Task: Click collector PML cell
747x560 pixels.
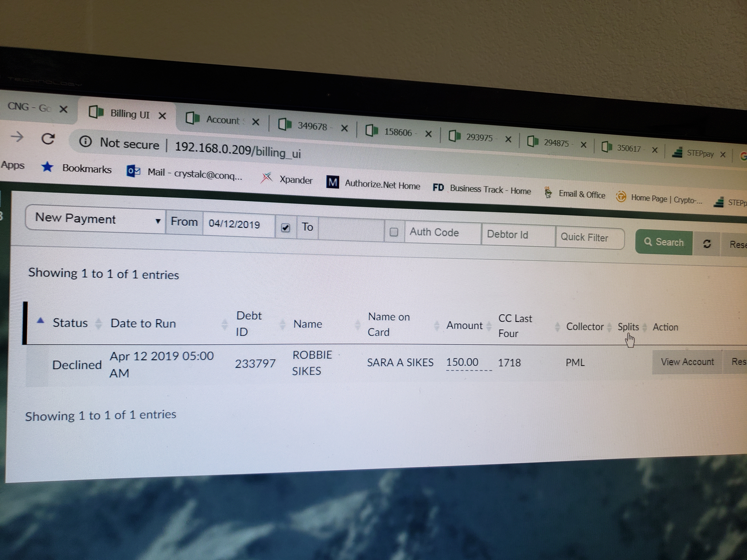Action: (x=575, y=362)
